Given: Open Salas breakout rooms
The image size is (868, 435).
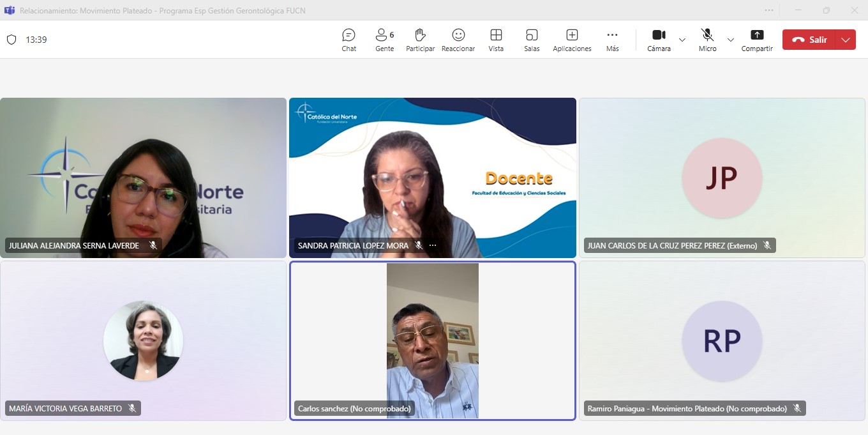Looking at the screenshot, I should [532, 40].
